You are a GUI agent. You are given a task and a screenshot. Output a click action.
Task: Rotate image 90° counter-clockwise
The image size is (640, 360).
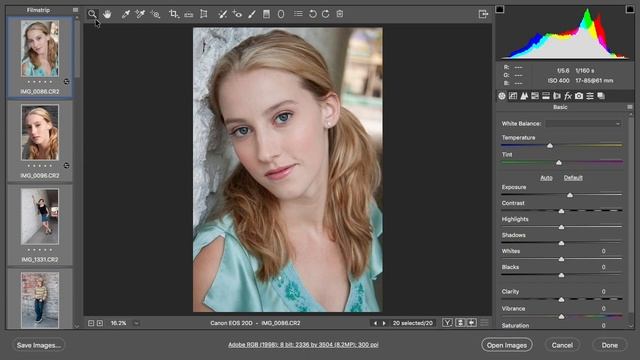click(313, 14)
